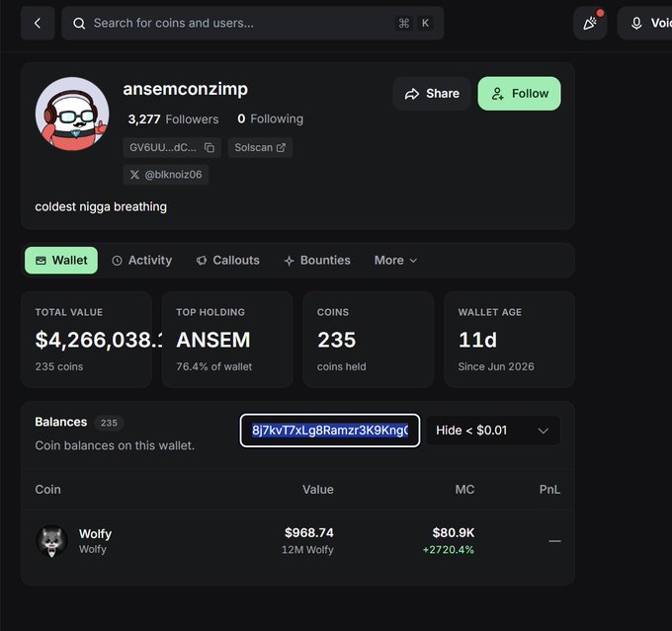Click the balances filter address field
Screen dimensions: 672x631
click(x=330, y=431)
